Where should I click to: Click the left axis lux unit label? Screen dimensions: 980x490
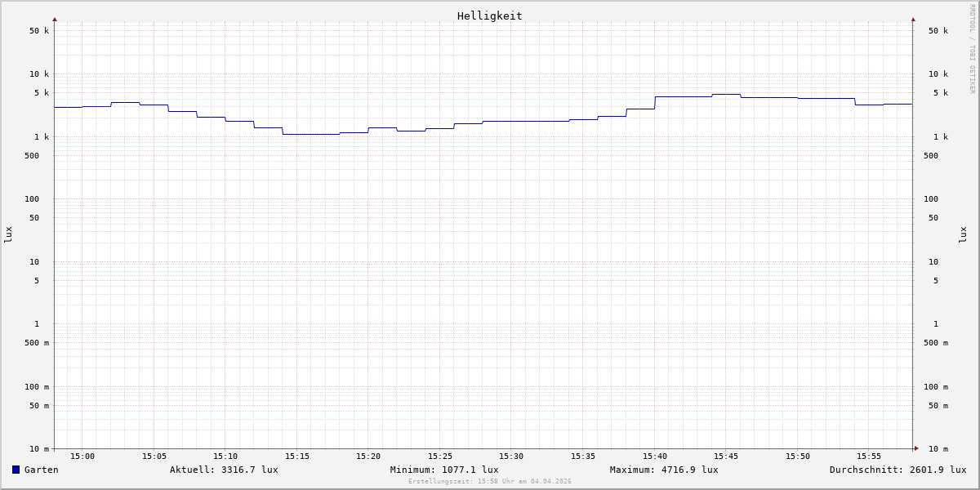tap(8, 234)
